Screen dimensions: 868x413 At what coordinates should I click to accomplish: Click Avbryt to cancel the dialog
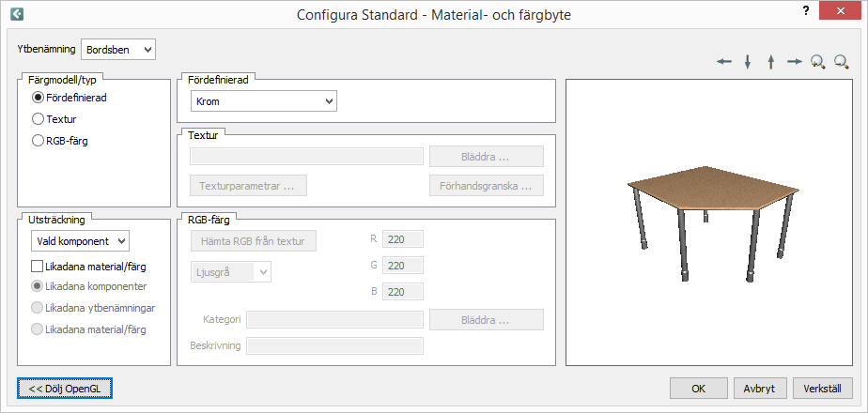coord(759,388)
